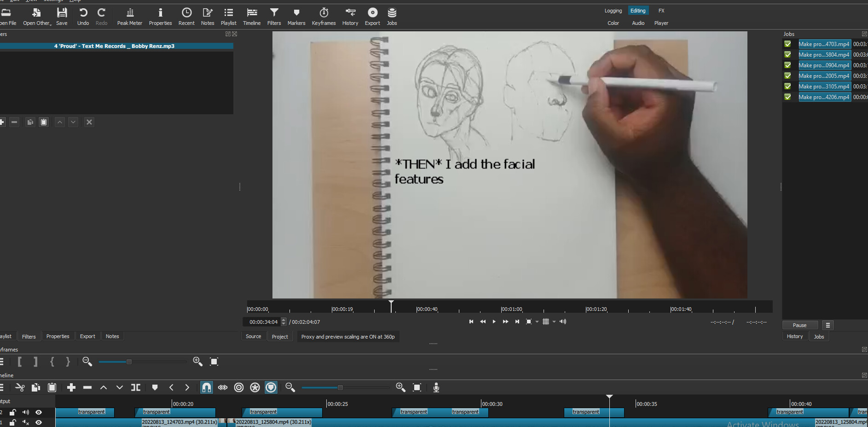Open the Export panel from the toolbar
The width and height of the screenshot is (868, 427).
pyautogui.click(x=372, y=17)
